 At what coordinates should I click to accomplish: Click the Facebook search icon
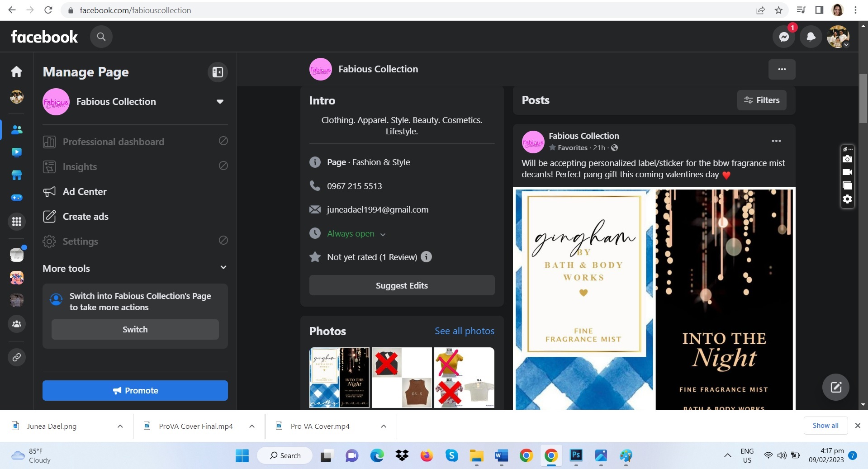101,37
